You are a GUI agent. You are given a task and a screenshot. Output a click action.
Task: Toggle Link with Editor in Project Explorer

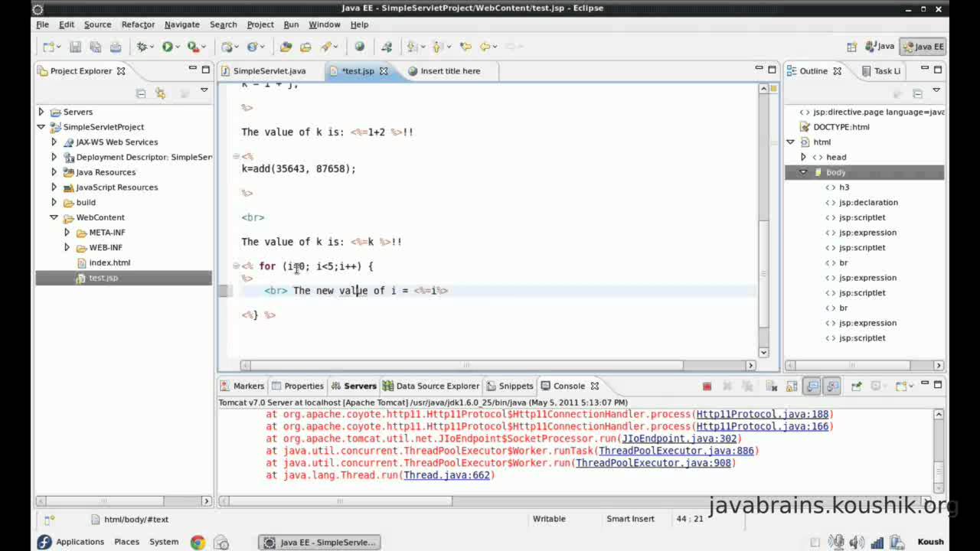(x=160, y=93)
